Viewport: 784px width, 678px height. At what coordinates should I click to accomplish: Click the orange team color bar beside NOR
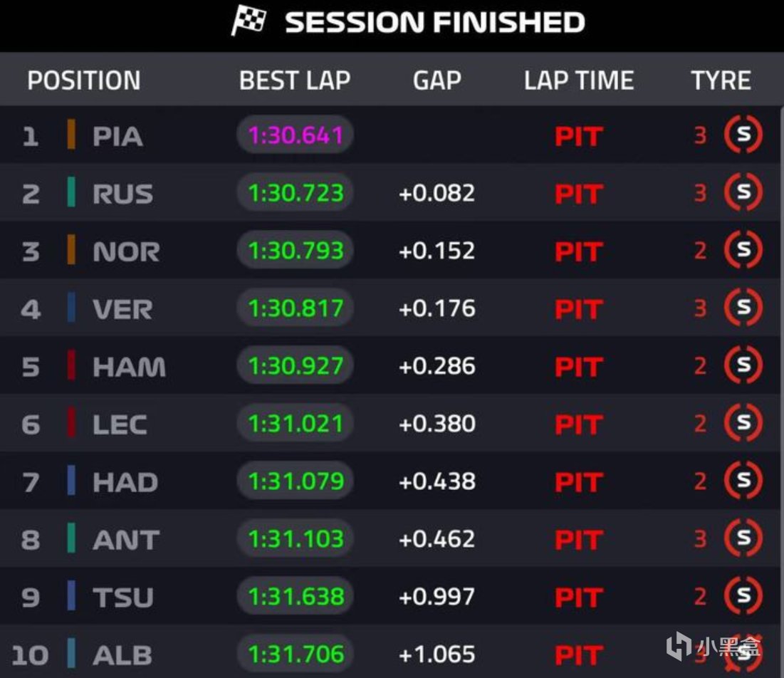tap(71, 251)
